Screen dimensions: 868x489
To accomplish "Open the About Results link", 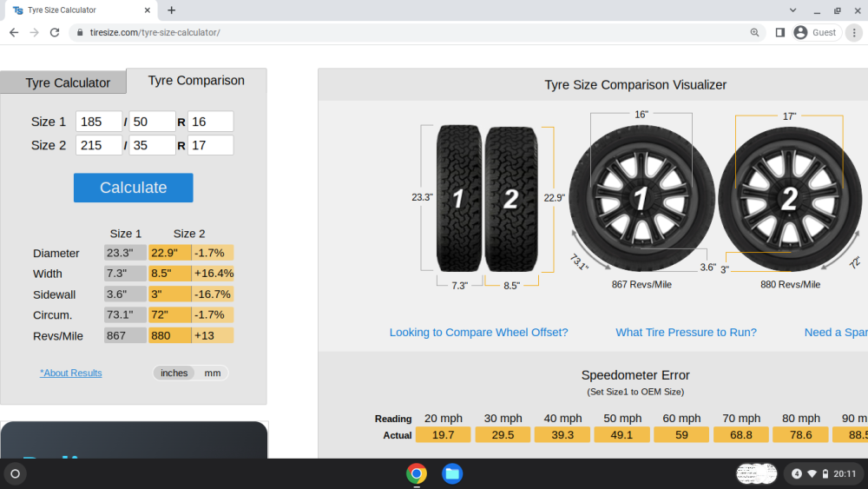I will [x=71, y=373].
